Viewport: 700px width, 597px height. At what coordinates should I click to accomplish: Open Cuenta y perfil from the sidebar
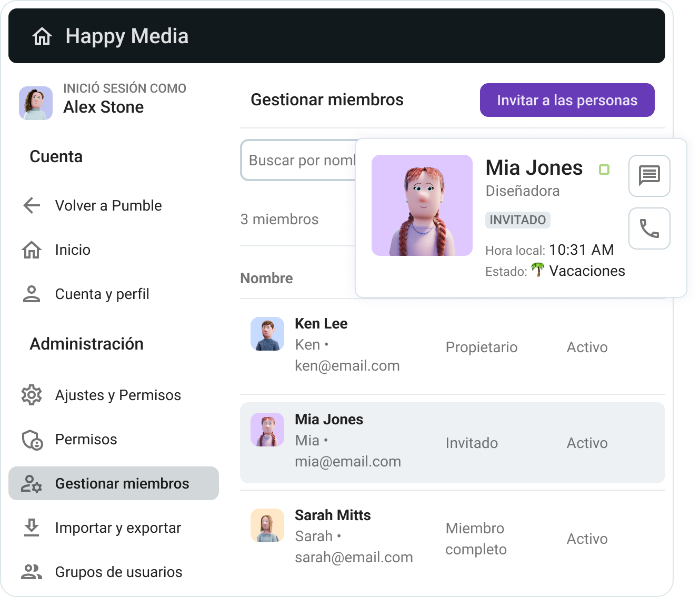(102, 294)
